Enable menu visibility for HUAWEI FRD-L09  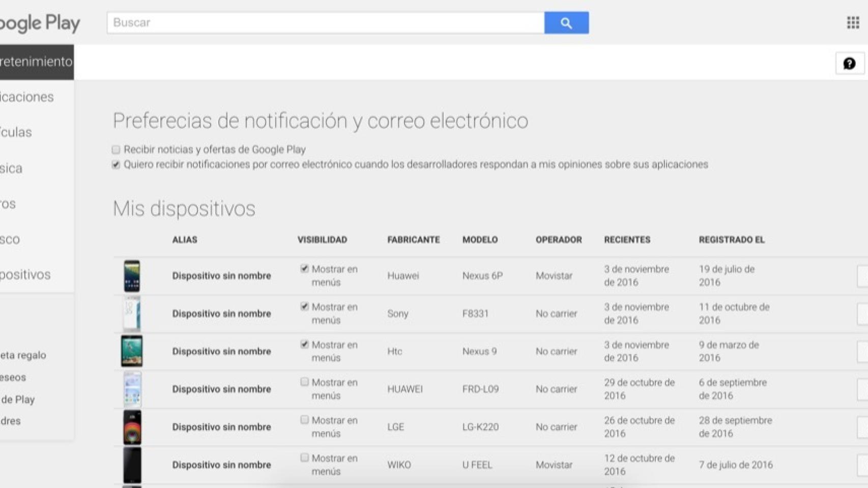point(304,382)
